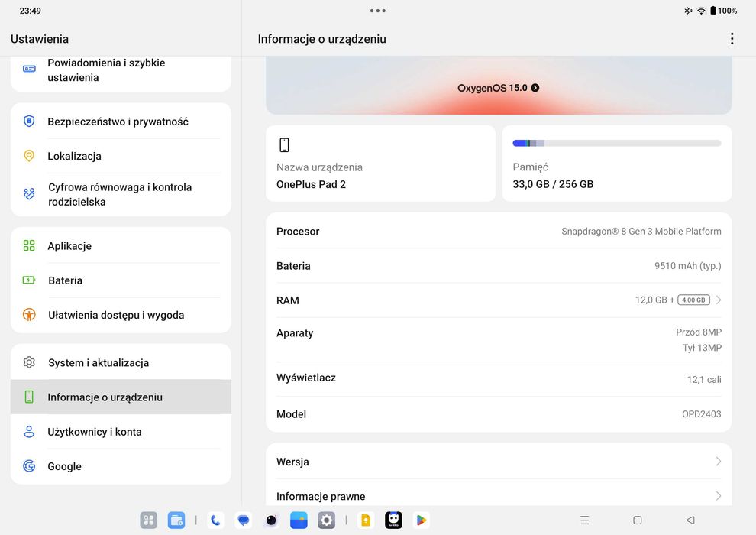Tap the back navigation triangle
Viewport: 756px width, 535px height.
click(x=690, y=520)
